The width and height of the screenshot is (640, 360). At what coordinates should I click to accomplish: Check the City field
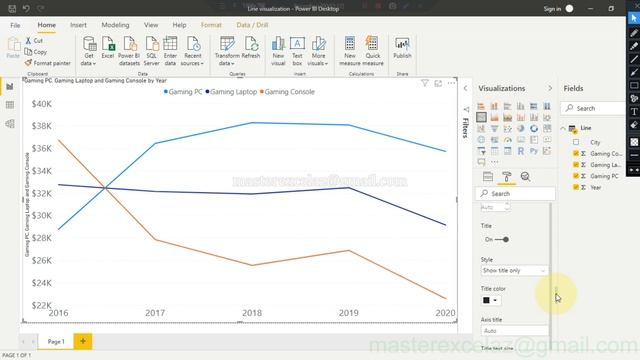click(576, 142)
